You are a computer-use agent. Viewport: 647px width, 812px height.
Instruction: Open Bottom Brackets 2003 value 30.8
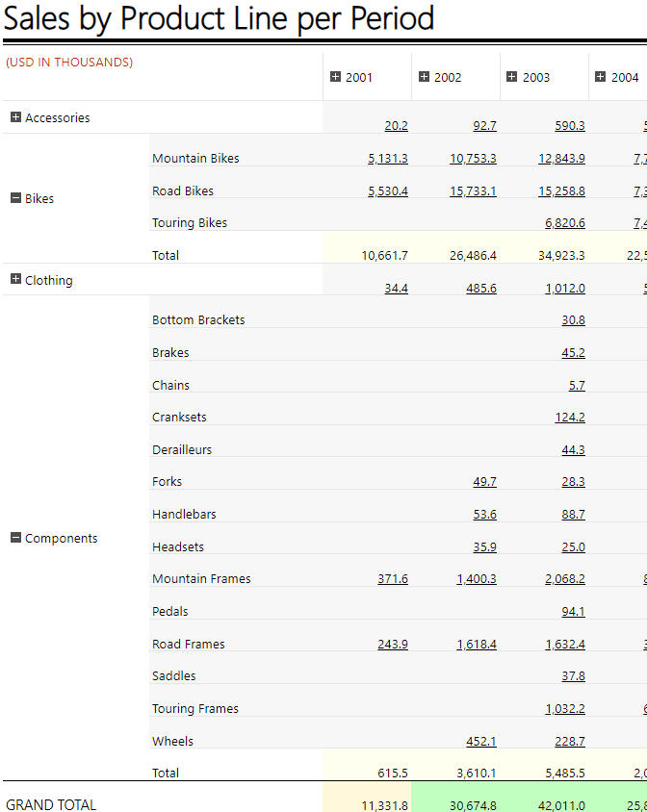(x=574, y=320)
